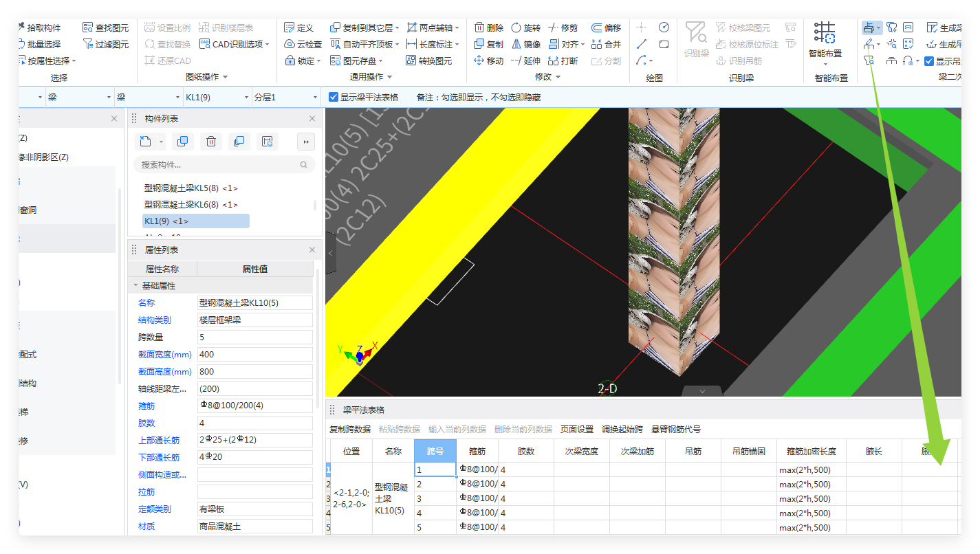Close the 属性列表 panel

click(x=312, y=250)
